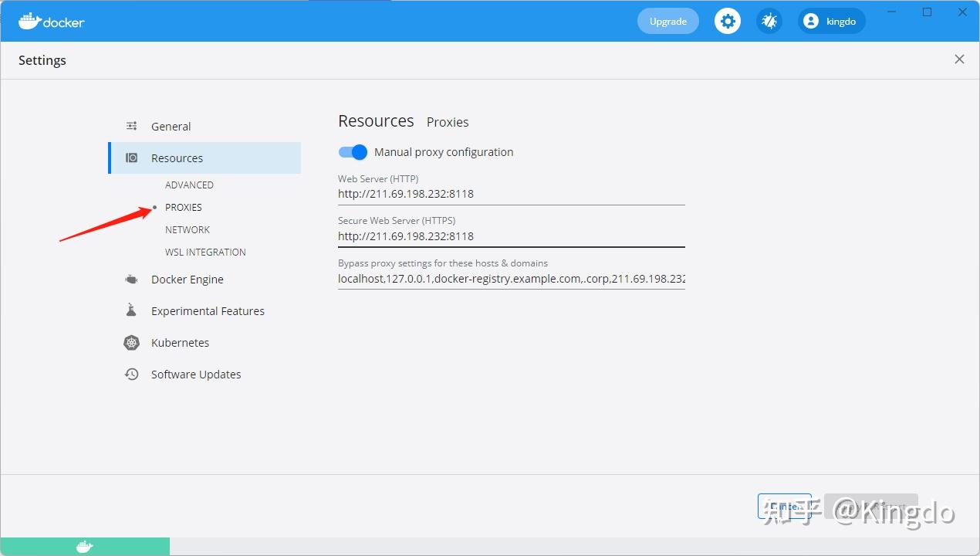Image resolution: width=980 pixels, height=556 pixels.
Task: Click the Upgrade button
Action: click(667, 21)
